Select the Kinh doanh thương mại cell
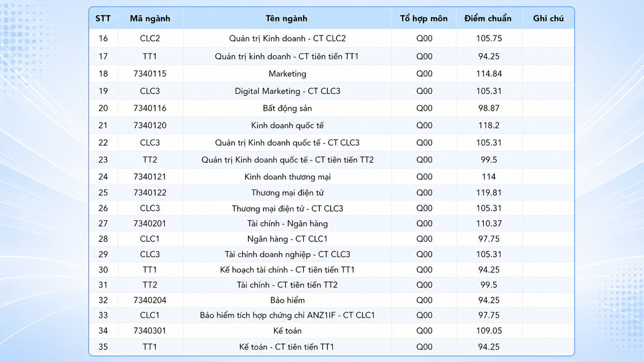This screenshot has height=362, width=644. [288, 176]
